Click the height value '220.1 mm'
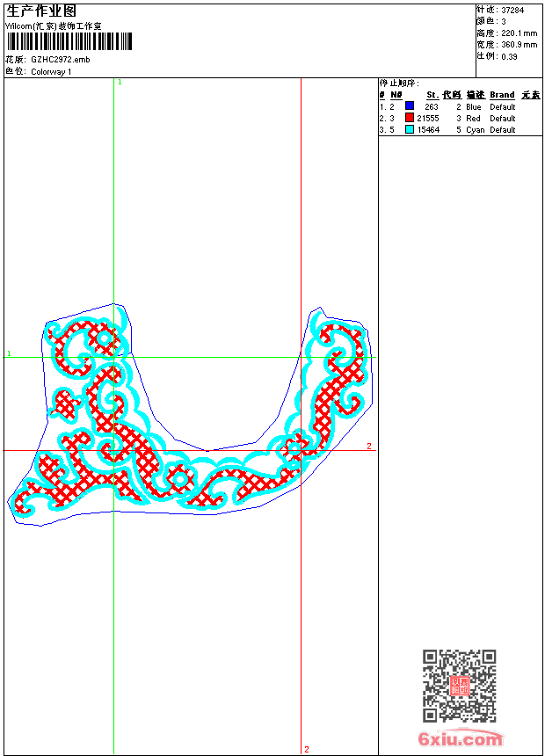Viewport: 545px width, 756px height. click(520, 33)
